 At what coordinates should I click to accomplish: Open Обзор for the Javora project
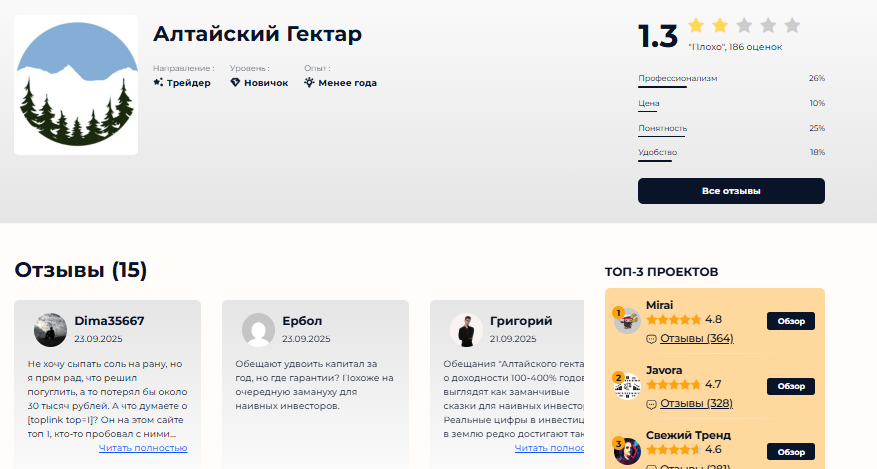point(791,386)
